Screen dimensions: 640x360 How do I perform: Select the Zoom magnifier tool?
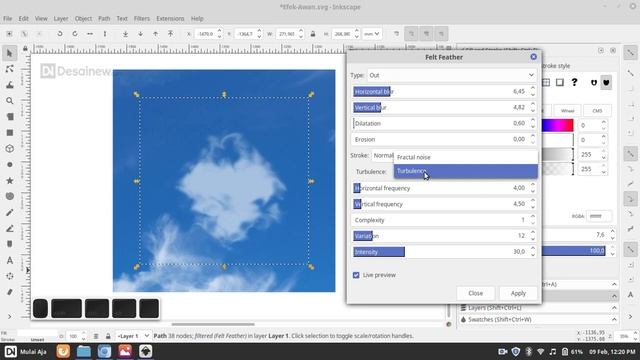click(x=10, y=101)
